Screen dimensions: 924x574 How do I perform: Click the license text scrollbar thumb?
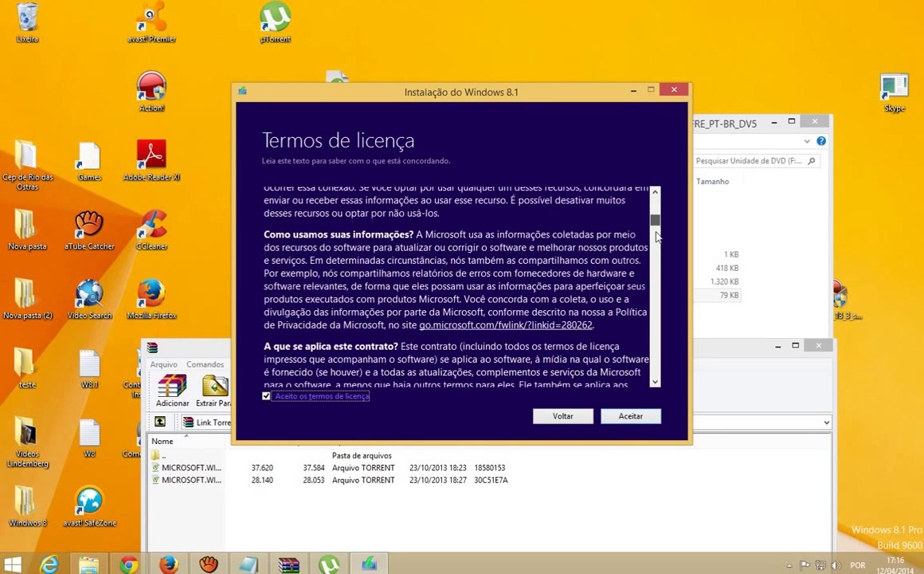coord(655,220)
